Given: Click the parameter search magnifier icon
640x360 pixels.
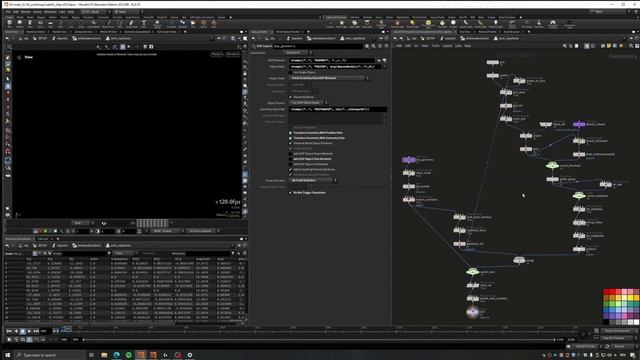Looking at the screenshot, I should [373, 46].
